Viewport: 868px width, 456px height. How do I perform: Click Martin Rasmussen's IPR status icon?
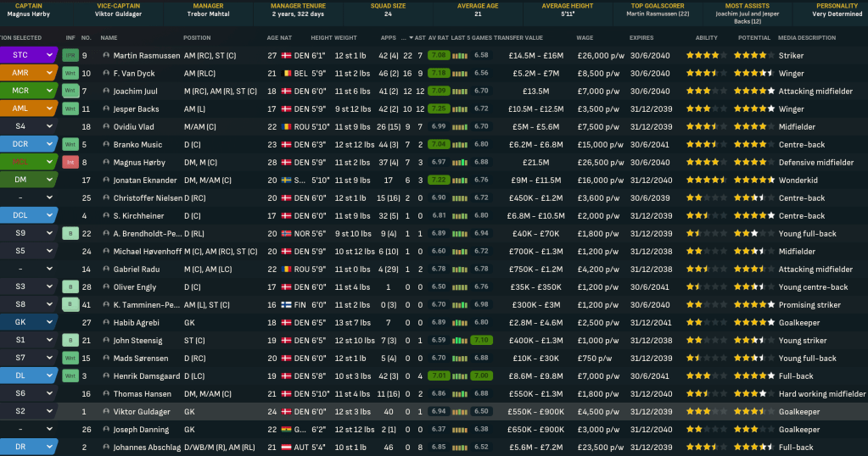[x=70, y=55]
